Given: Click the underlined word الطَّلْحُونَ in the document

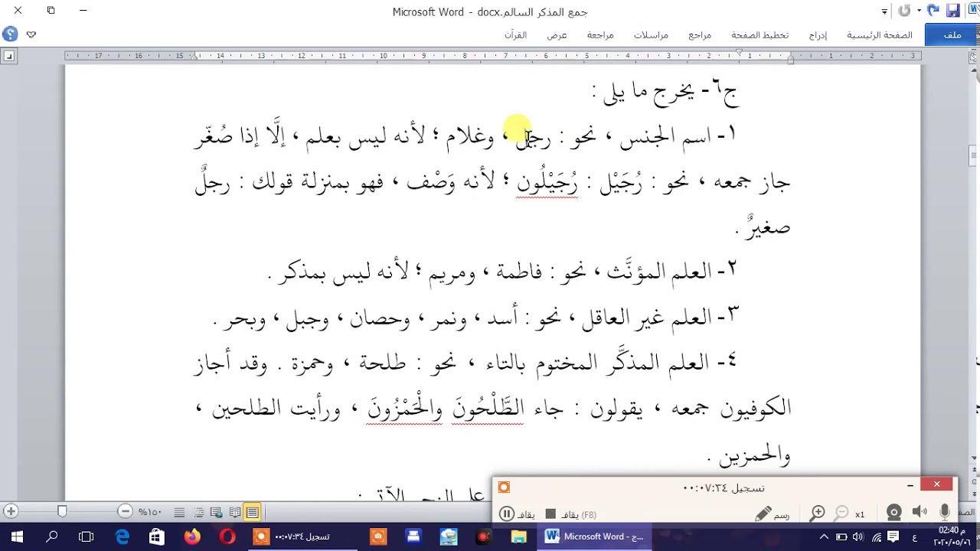Looking at the screenshot, I should pos(487,409).
